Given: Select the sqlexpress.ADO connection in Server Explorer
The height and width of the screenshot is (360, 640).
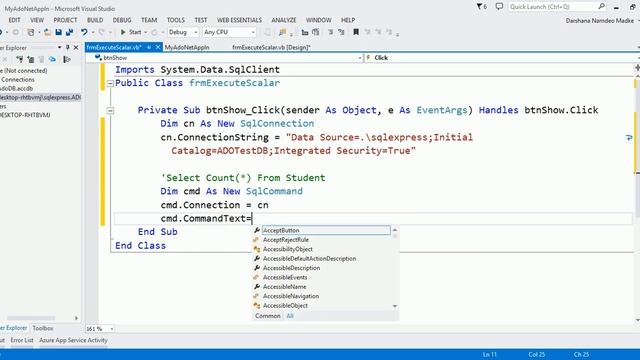Looking at the screenshot, I should tap(40, 97).
